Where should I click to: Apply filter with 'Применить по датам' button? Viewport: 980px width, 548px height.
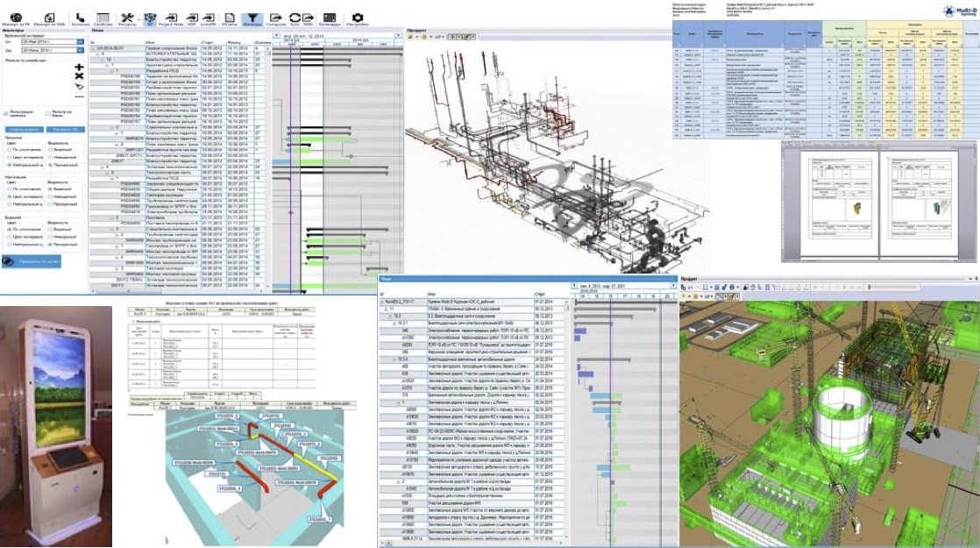coord(32,262)
